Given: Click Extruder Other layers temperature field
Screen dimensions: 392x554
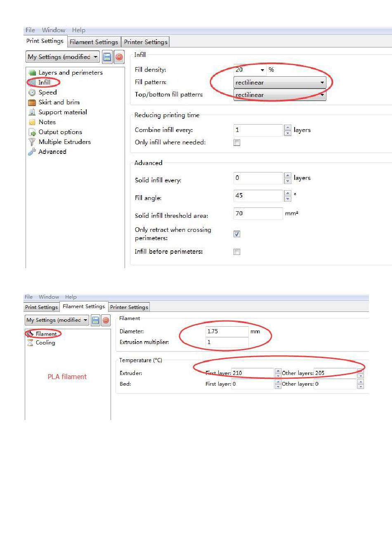Looking at the screenshot, I should 335,373.
